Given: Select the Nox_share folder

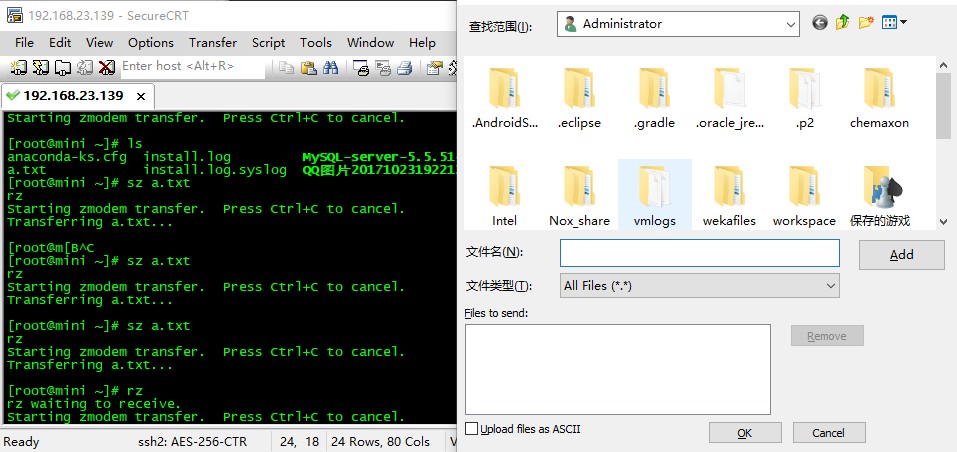Looking at the screenshot, I should pyautogui.click(x=579, y=195).
